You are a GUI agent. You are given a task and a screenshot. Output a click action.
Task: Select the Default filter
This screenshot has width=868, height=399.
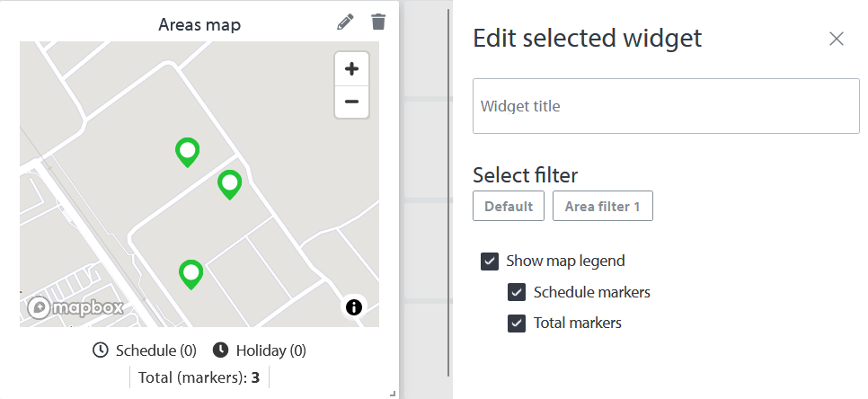[x=509, y=206]
